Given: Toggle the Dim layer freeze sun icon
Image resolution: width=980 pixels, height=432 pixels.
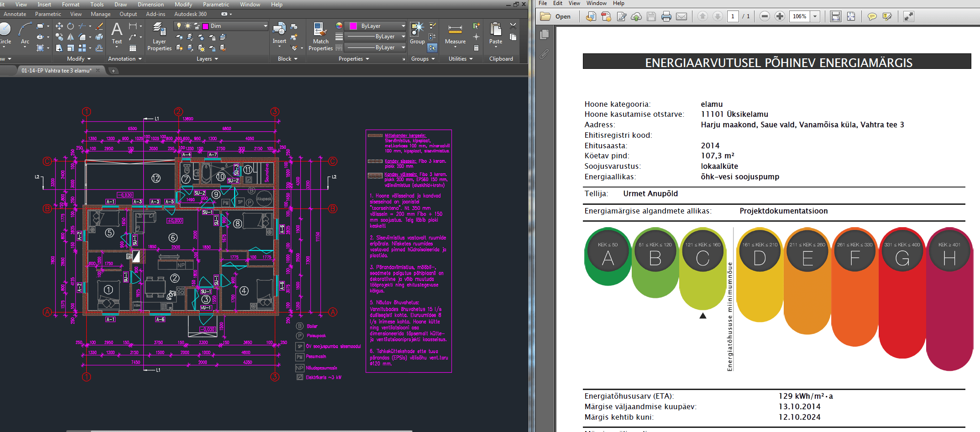Looking at the screenshot, I should pyautogui.click(x=187, y=26).
